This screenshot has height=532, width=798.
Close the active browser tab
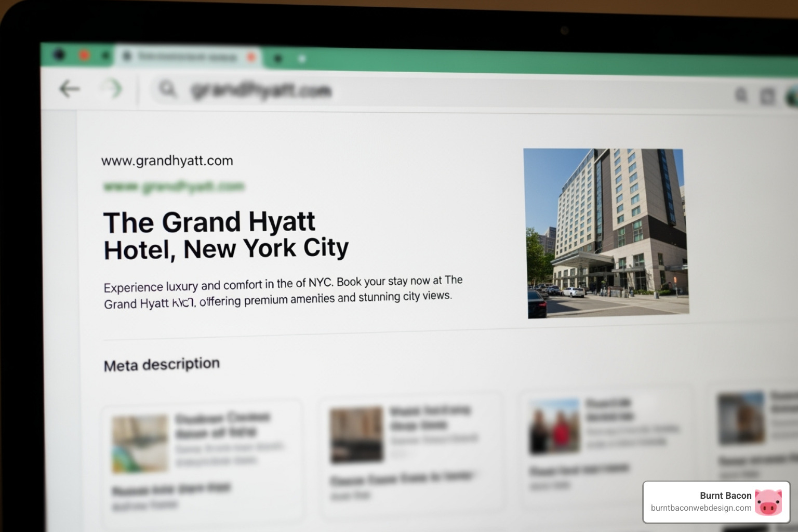pos(251,57)
